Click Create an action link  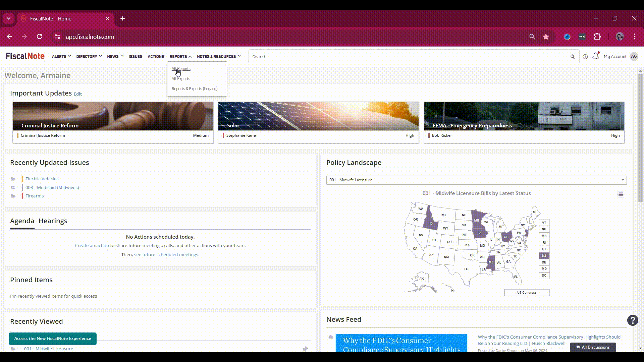tap(92, 246)
